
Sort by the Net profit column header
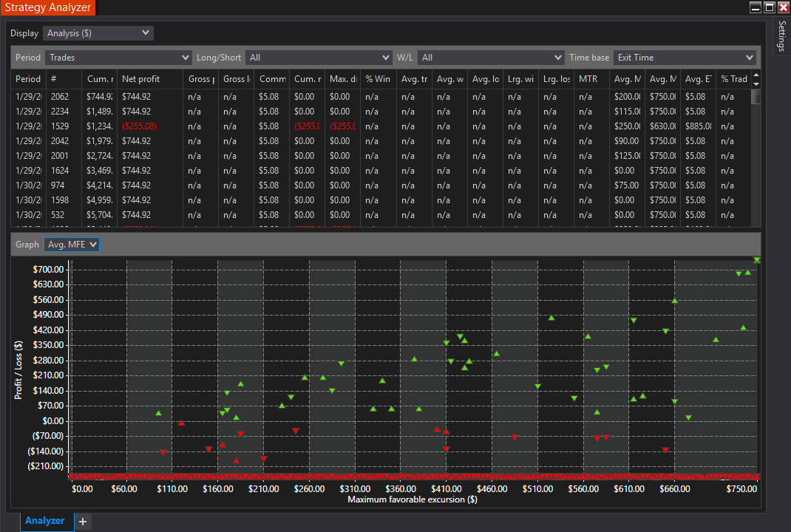coord(150,79)
